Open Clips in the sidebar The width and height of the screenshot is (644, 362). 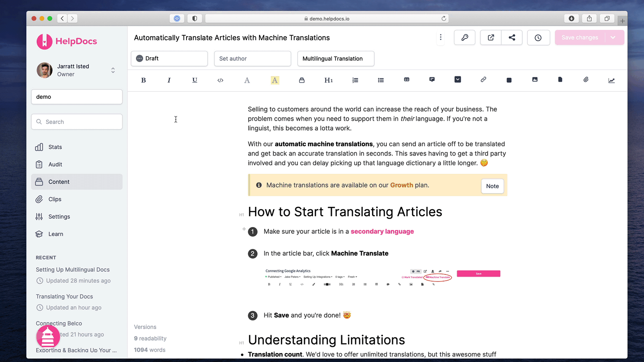76,199
